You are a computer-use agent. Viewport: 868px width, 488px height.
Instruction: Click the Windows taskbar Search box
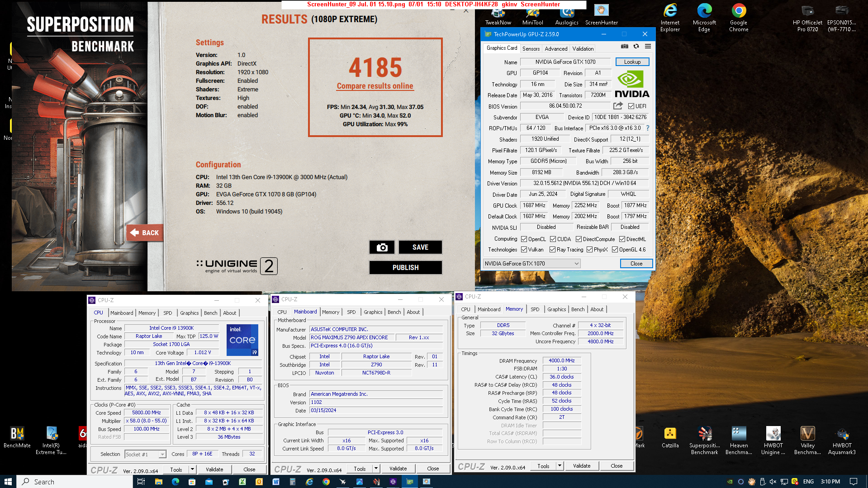[75, 482]
